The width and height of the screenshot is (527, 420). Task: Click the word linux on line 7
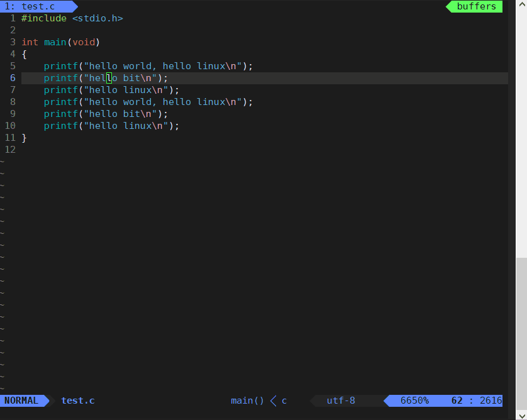coord(137,90)
